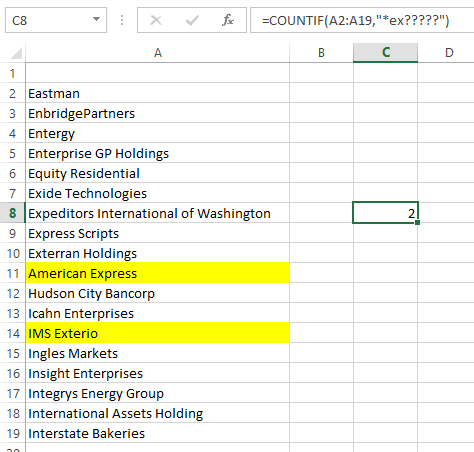
Task: Select the Express Scripts cell
Action: click(158, 233)
